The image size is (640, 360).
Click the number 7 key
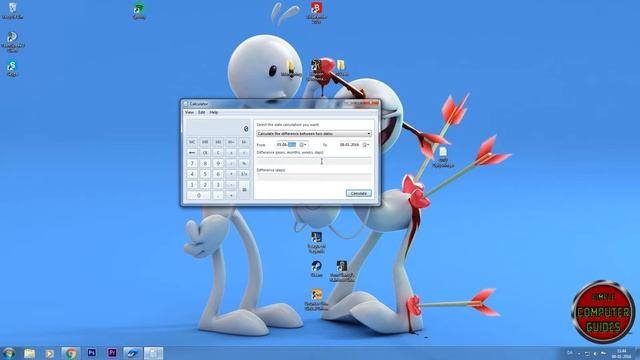[192, 163]
